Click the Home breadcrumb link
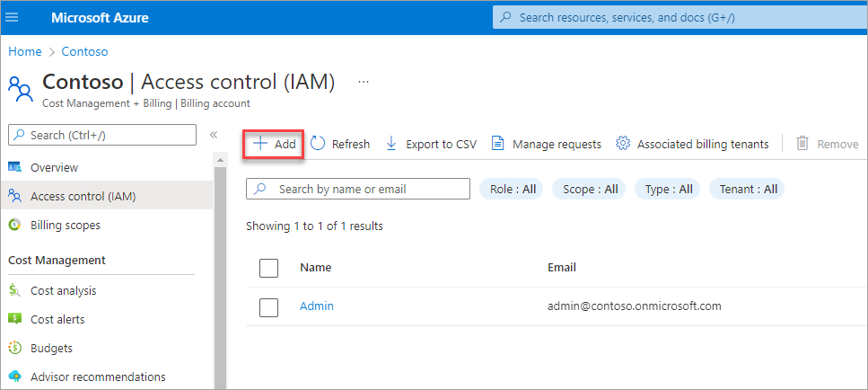This screenshot has height=390, width=868. [25, 51]
